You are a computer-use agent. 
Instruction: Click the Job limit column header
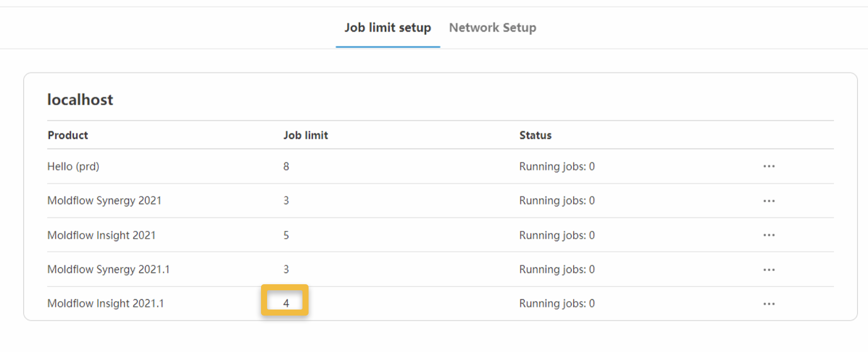coord(306,135)
